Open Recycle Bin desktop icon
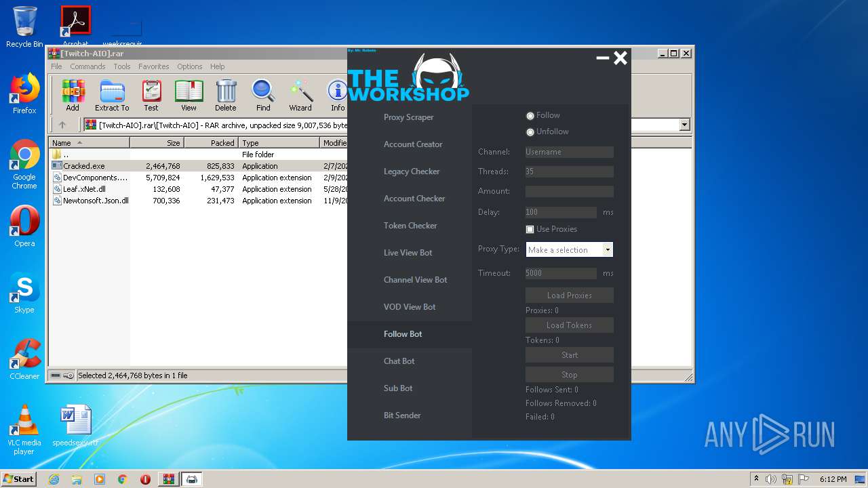Image resolution: width=868 pixels, height=488 pixels. tap(24, 27)
